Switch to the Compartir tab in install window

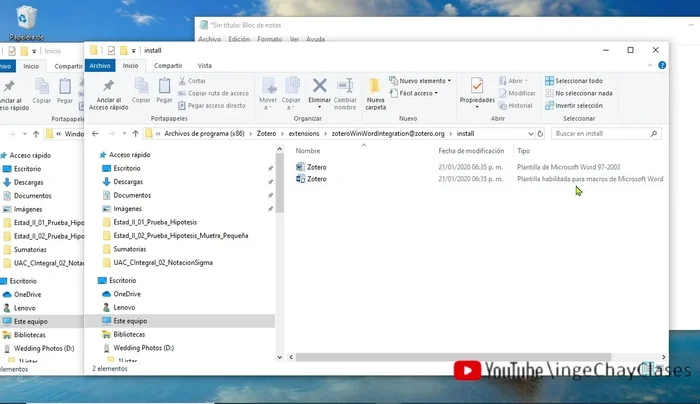[168, 66]
